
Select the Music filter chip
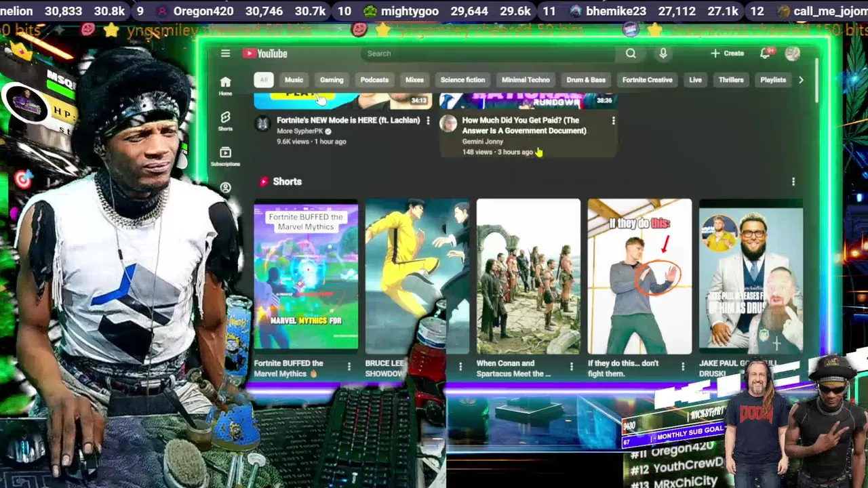coord(294,80)
